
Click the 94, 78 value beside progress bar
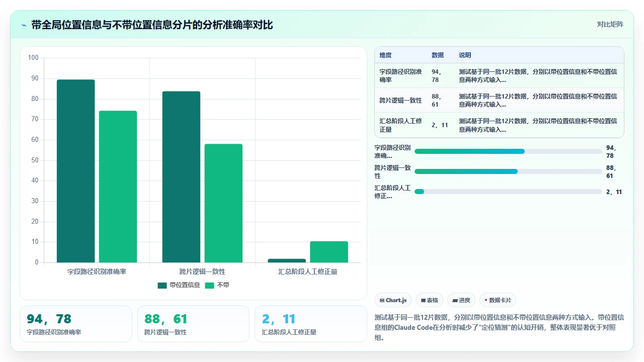(611, 151)
